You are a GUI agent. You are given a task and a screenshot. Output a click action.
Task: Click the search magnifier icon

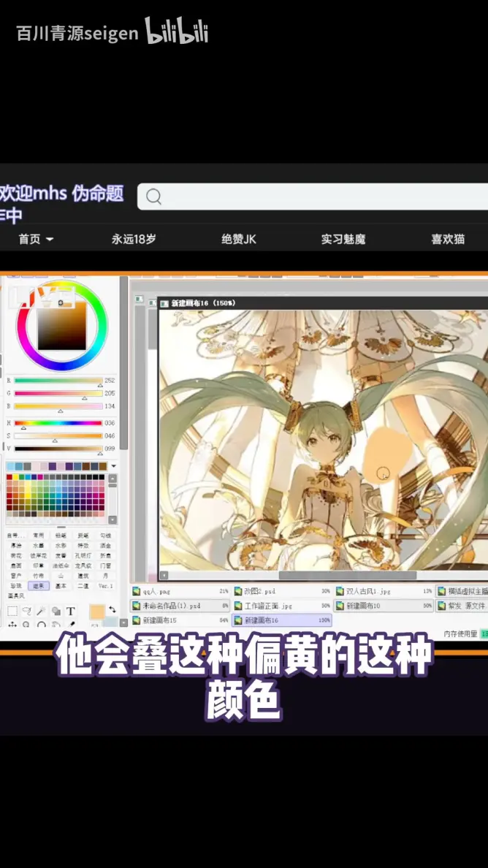154,197
